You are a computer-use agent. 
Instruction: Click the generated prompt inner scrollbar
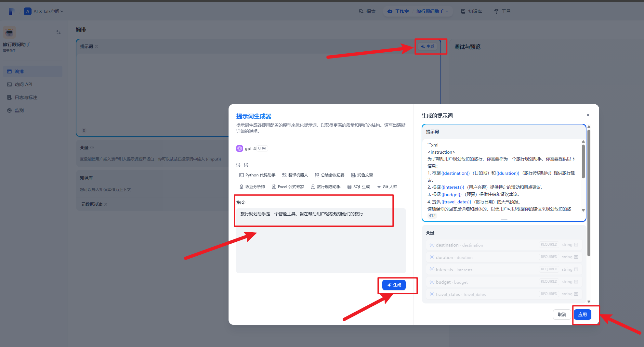583,161
